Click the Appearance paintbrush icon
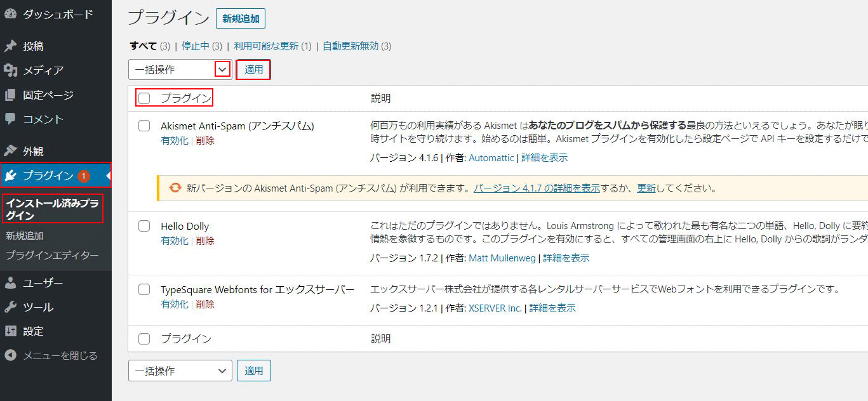The image size is (868, 401). pos(10,151)
